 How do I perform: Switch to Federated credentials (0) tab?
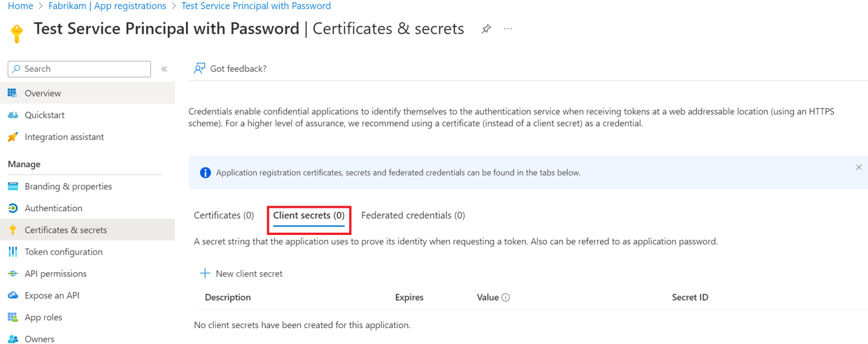click(413, 215)
